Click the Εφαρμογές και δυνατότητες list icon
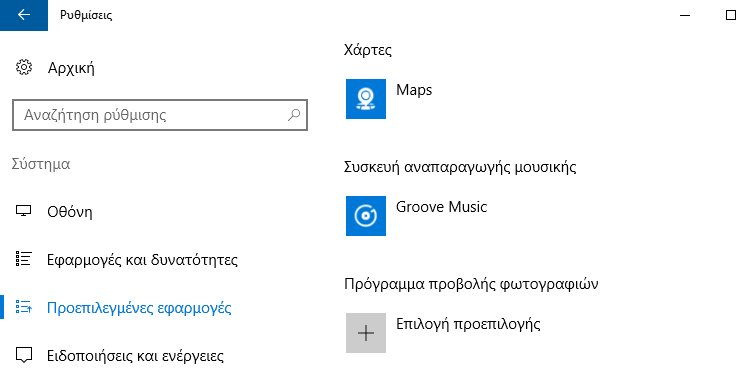The image size is (750, 376). pos(23,259)
